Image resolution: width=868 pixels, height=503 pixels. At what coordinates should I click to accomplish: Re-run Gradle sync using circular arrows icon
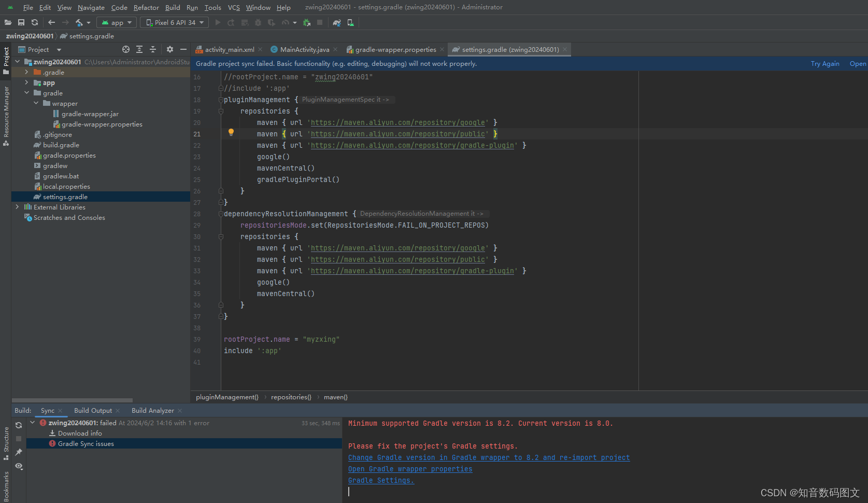[18, 425]
